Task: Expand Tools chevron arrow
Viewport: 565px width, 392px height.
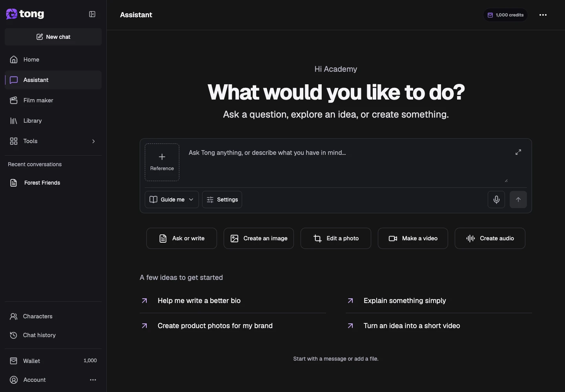Action: click(93, 141)
